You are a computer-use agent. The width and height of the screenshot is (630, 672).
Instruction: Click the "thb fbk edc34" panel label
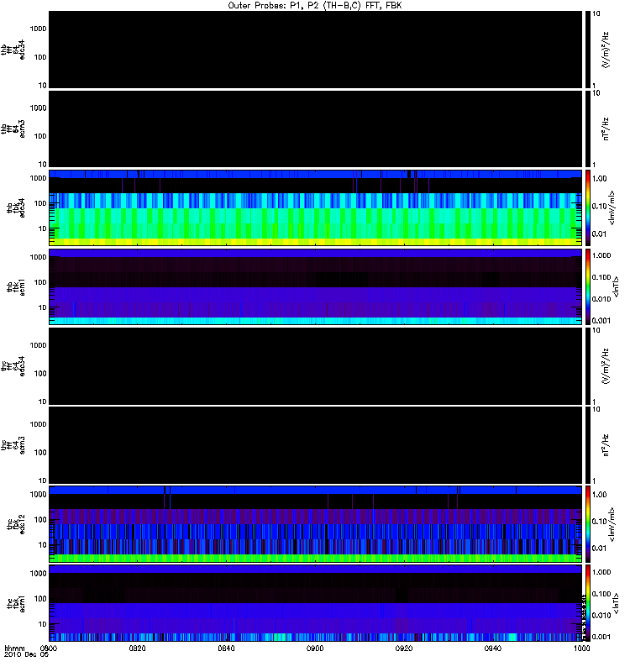[16, 207]
